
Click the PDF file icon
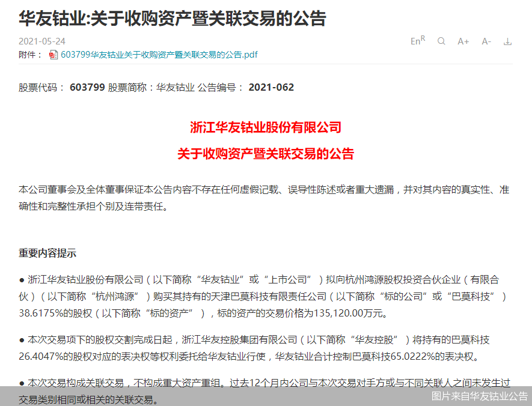tap(54, 55)
